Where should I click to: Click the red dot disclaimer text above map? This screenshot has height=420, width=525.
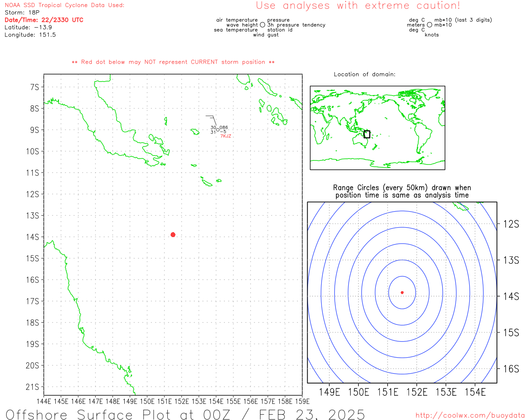coord(173,62)
